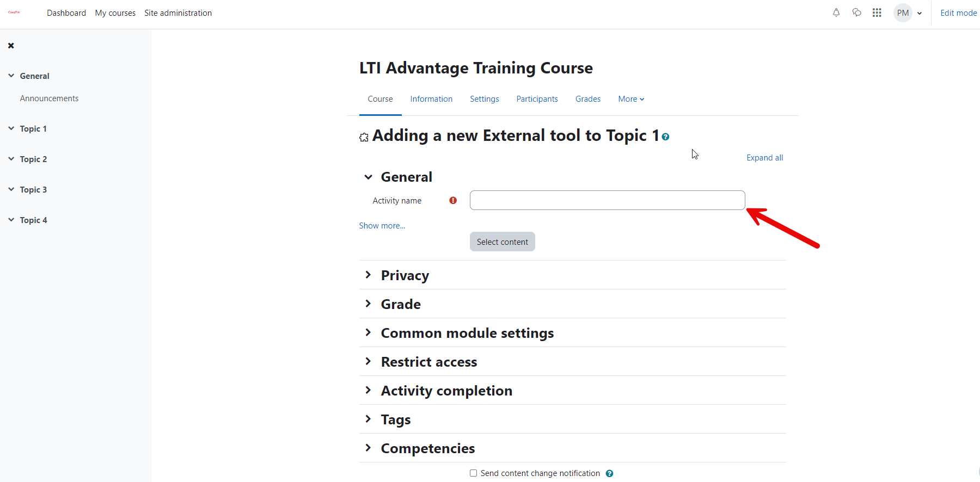The image size is (980, 482).
Task: Open the More tab dropdown
Action: click(631, 99)
